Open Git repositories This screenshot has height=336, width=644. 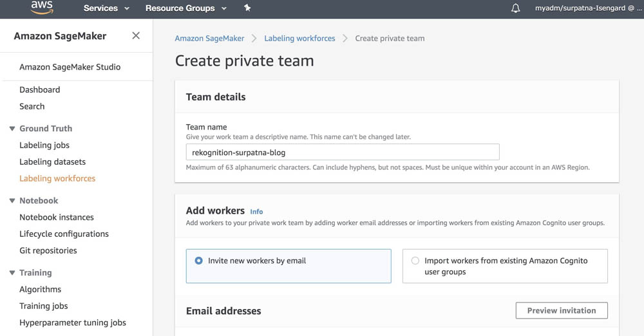(x=48, y=250)
